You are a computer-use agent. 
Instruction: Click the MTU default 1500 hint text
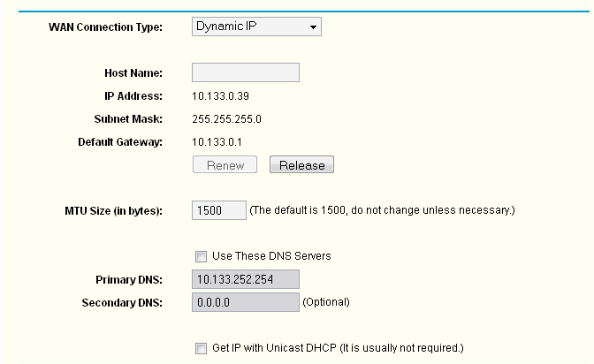pyautogui.click(x=382, y=211)
